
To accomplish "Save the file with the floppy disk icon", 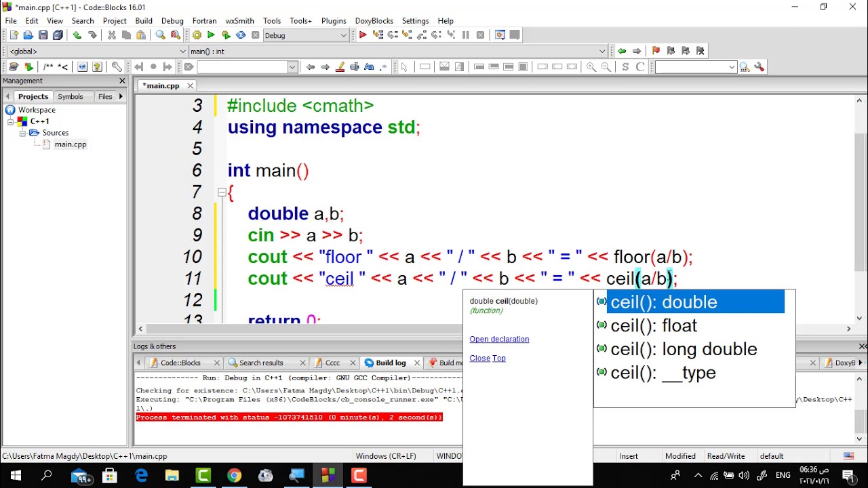I will point(43,35).
